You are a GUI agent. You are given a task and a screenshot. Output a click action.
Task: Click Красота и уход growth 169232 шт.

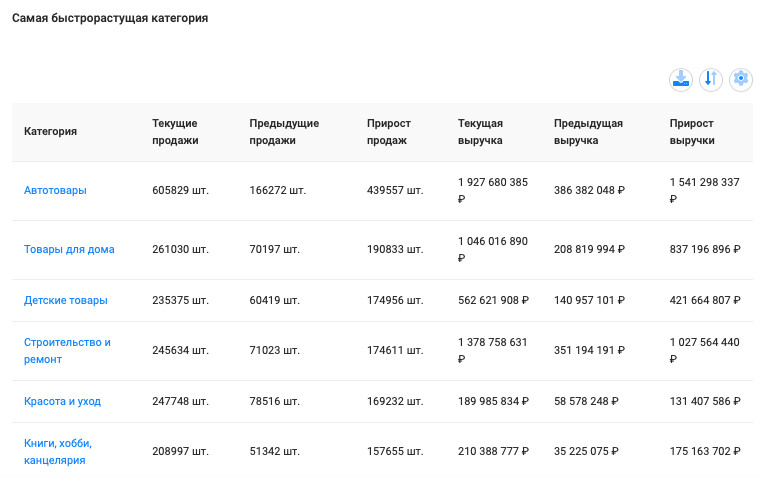pyautogui.click(x=395, y=401)
